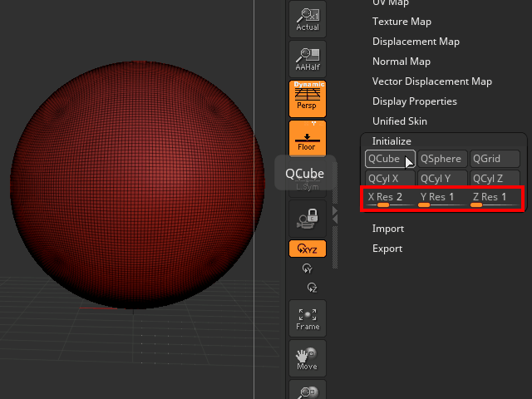
Task: Click the Move hand icon
Action: tap(308, 358)
